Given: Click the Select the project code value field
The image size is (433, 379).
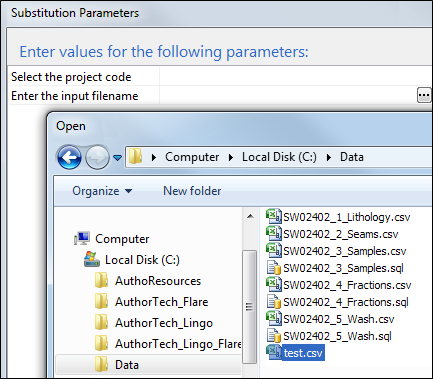Looking at the screenshot, I should tap(296, 77).
